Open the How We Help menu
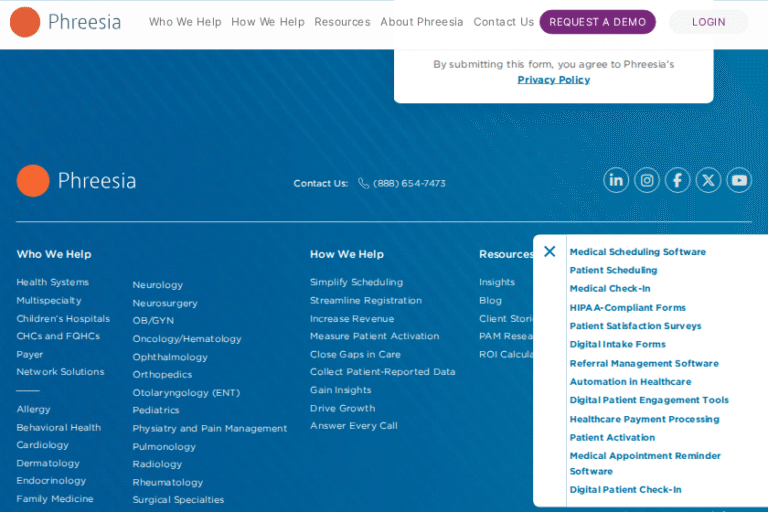 267,22
